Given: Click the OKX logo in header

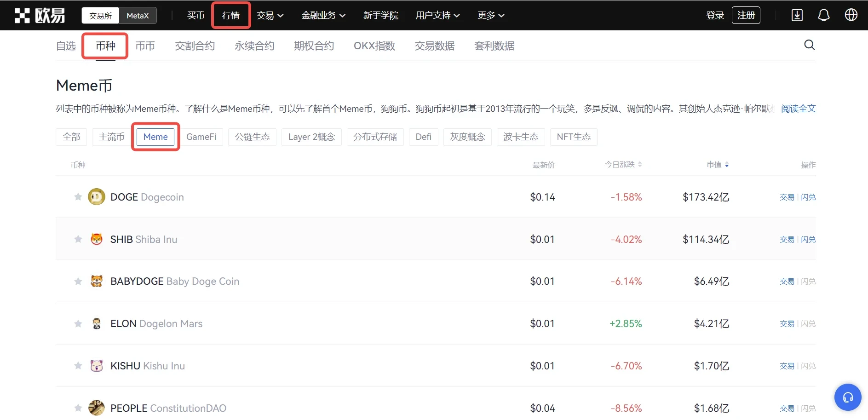Looking at the screenshot, I should tap(40, 15).
